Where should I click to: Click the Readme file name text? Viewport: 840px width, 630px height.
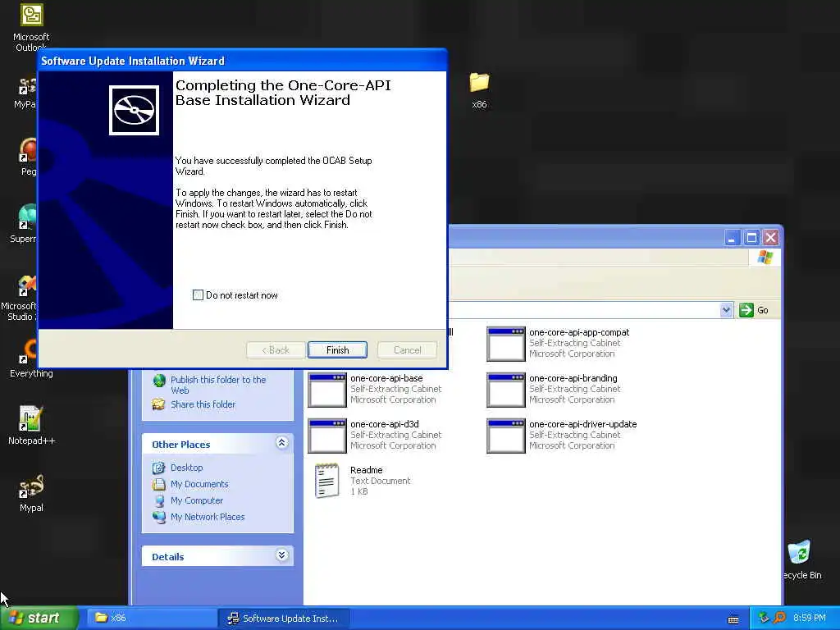(x=367, y=470)
